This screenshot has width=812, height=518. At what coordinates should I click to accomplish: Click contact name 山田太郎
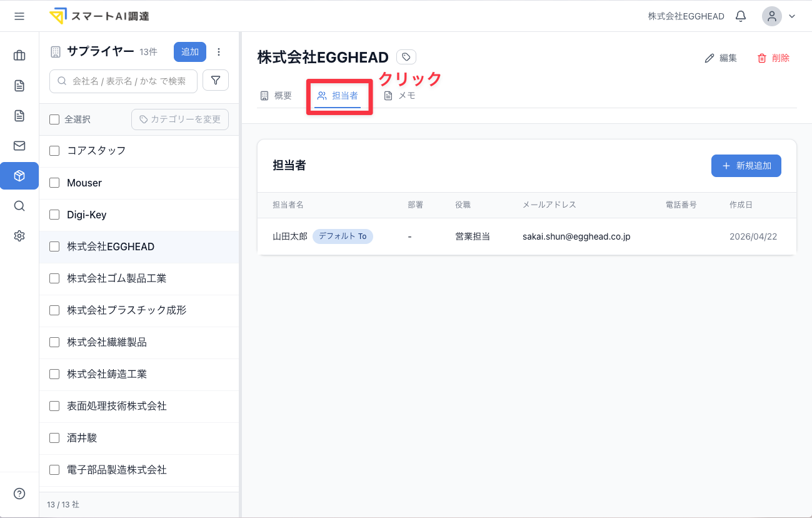tap(290, 236)
